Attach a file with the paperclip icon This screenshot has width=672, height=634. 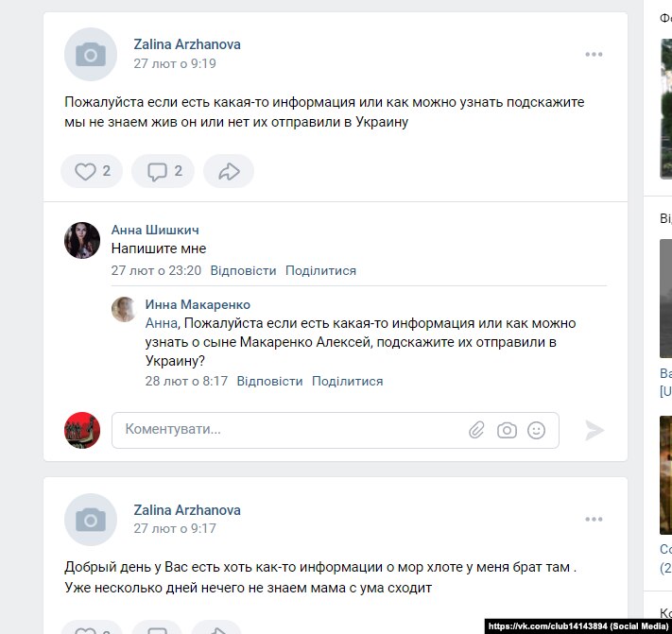click(x=476, y=430)
